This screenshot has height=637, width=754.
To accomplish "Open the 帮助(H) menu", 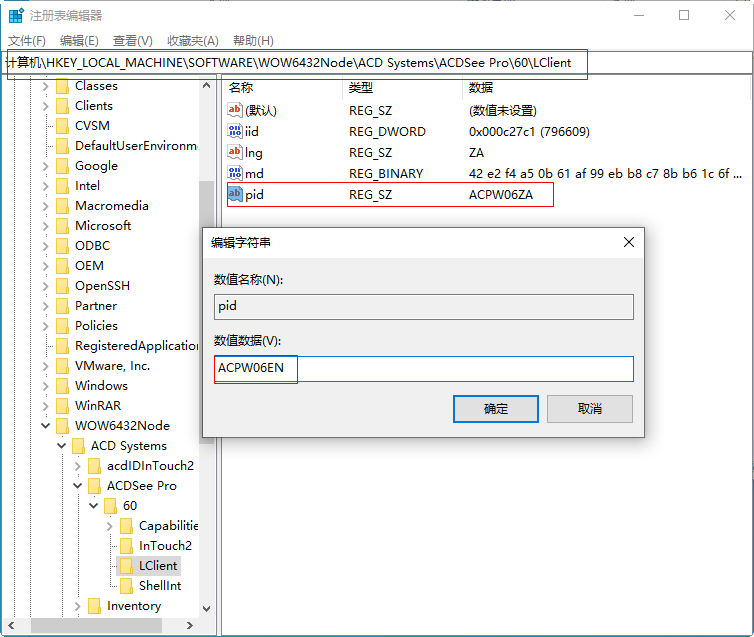I will coord(253,41).
